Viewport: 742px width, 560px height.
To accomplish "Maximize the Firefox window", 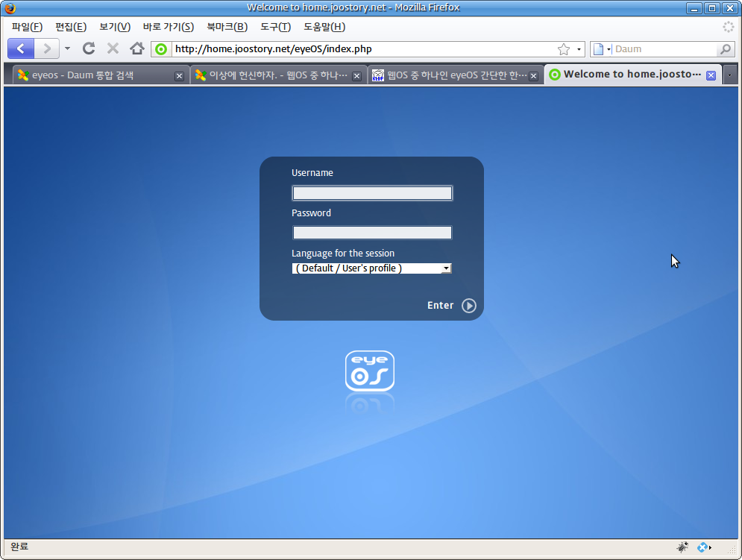I will pyautogui.click(x=711, y=8).
